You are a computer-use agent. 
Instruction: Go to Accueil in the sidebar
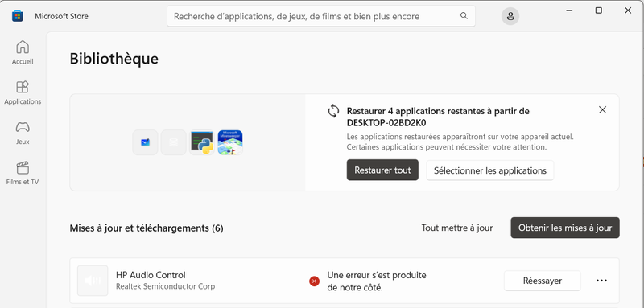[23, 52]
